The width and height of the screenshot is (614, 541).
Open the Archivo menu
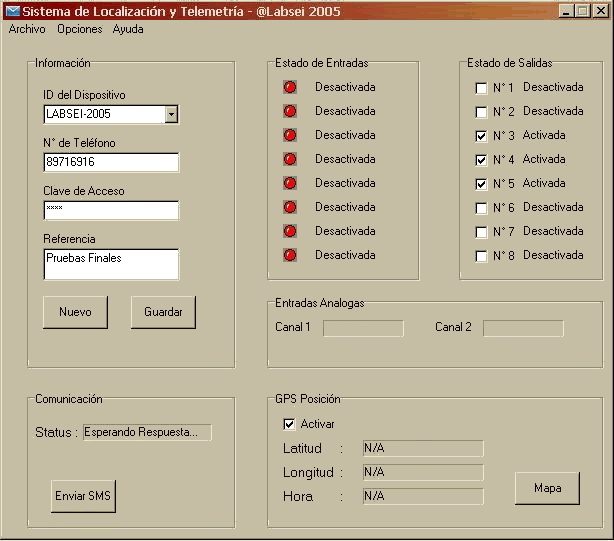27,29
